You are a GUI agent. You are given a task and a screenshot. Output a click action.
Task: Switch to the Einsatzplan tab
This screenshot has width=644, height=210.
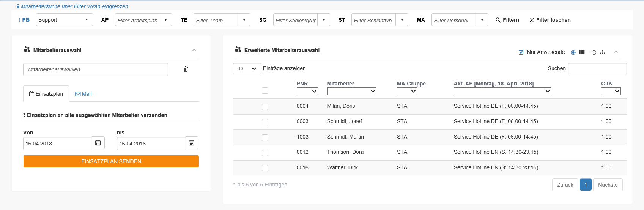46,94
